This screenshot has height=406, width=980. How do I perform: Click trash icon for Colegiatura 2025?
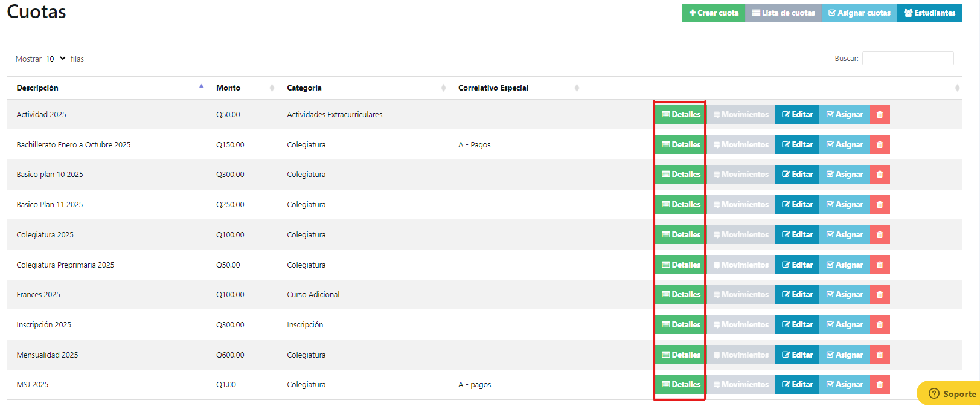coord(879,234)
